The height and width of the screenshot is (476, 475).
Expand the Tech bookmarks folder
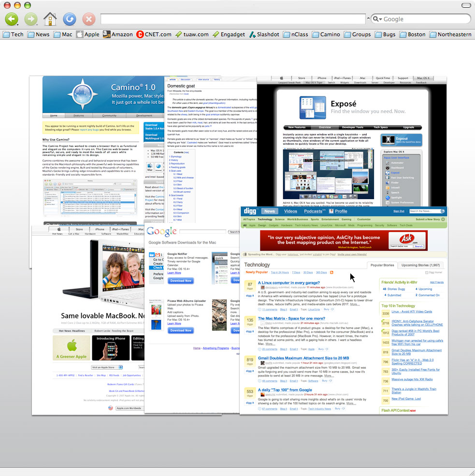point(13,34)
